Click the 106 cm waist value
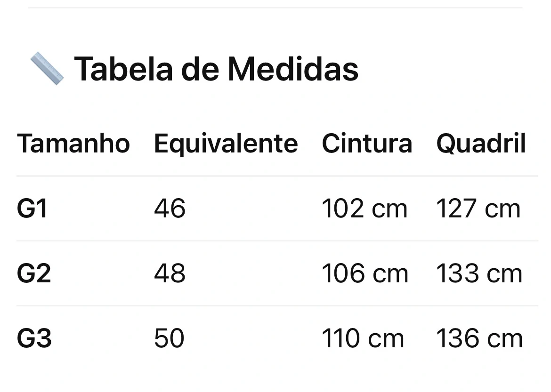Image resolution: width=551 pixels, height=392 pixels. tap(365, 273)
